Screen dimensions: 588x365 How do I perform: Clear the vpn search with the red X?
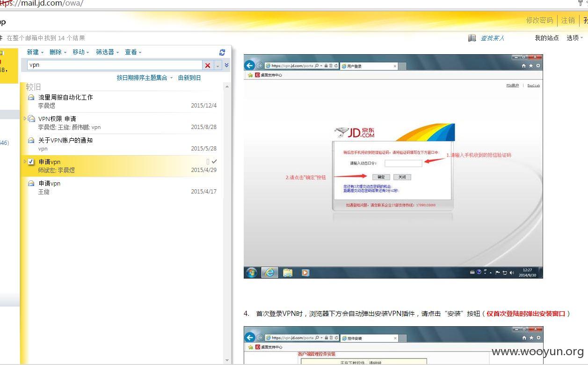click(x=208, y=65)
